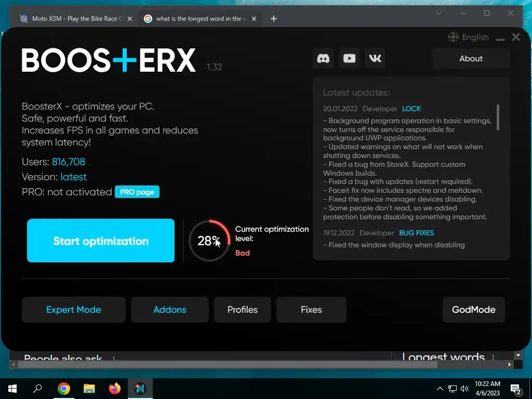This screenshot has width=532, height=399.
Task: Open the PRO page
Action: 137,192
